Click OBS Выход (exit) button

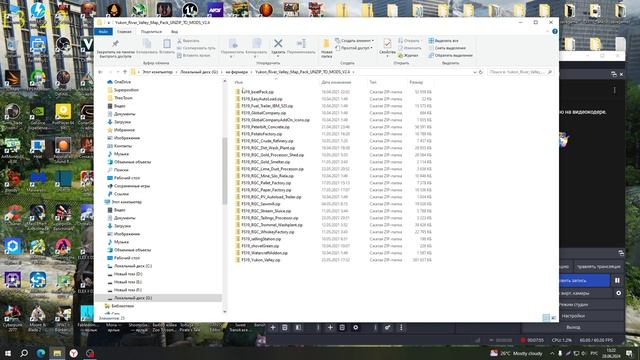(x=573, y=327)
